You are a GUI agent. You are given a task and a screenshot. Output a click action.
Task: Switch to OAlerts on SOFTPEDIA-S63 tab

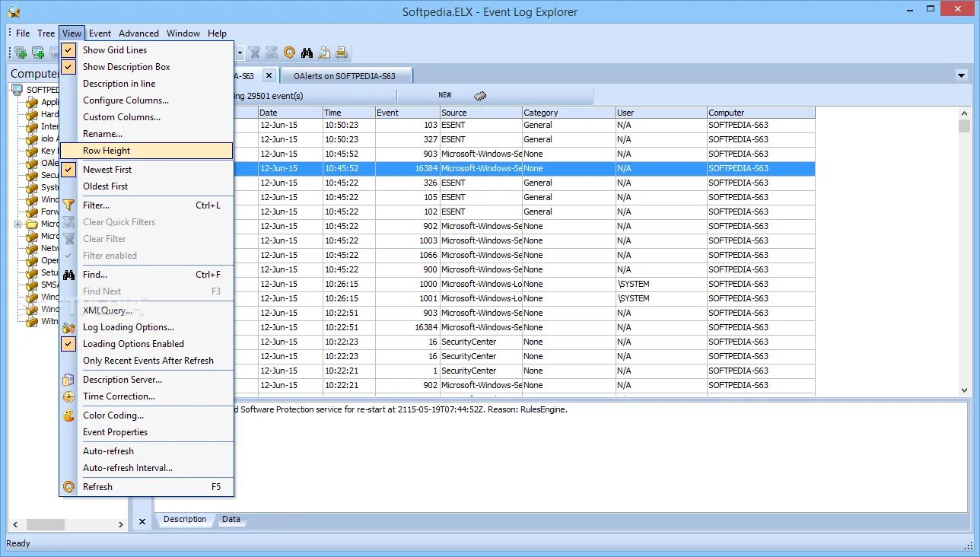[x=345, y=76]
